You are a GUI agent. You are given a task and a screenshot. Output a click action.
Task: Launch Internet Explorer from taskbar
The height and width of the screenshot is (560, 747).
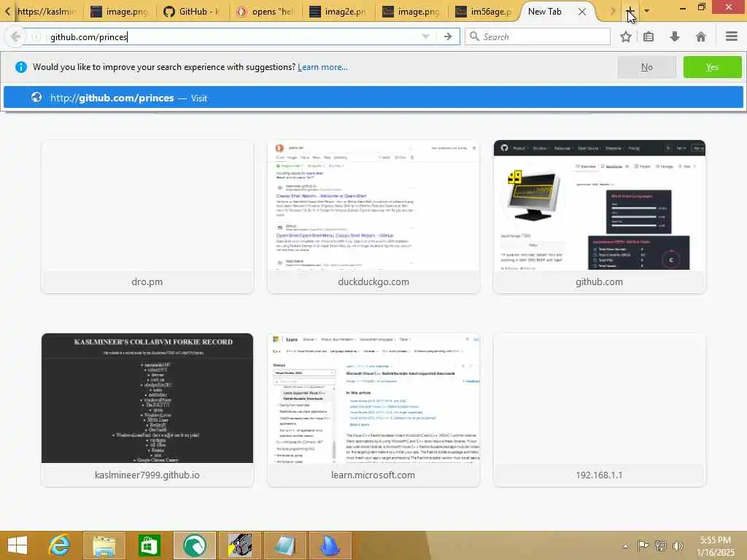(x=59, y=545)
